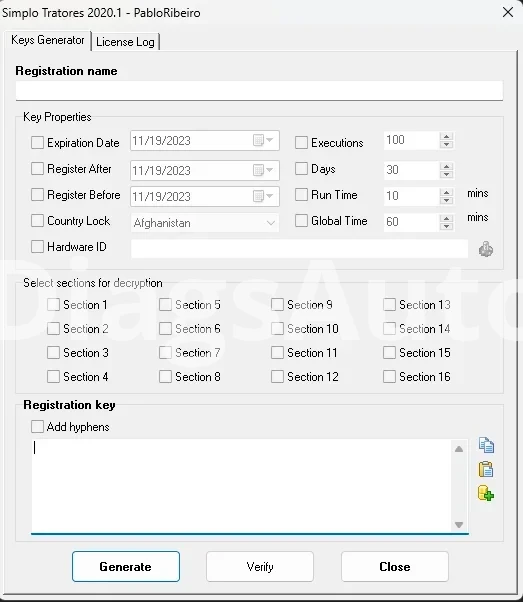This screenshot has height=602, width=523.
Task: Toggle the Country Lock checkbox
Action: 37,221
